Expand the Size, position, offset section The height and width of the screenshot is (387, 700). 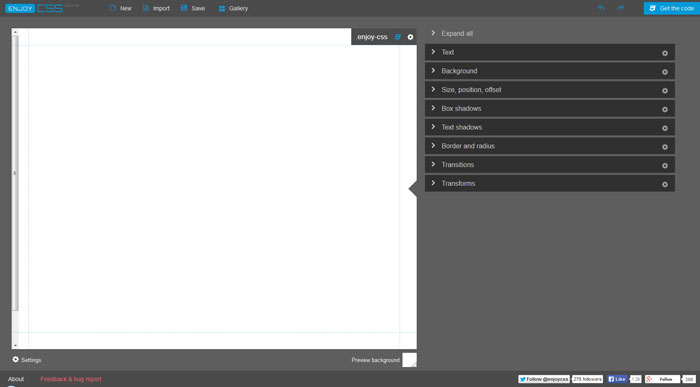pos(550,90)
